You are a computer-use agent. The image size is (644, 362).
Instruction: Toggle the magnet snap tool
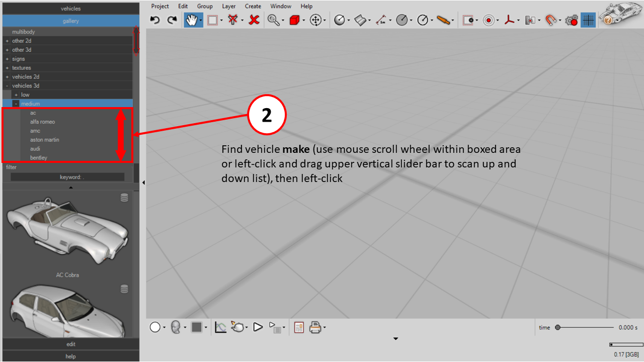coord(551,20)
